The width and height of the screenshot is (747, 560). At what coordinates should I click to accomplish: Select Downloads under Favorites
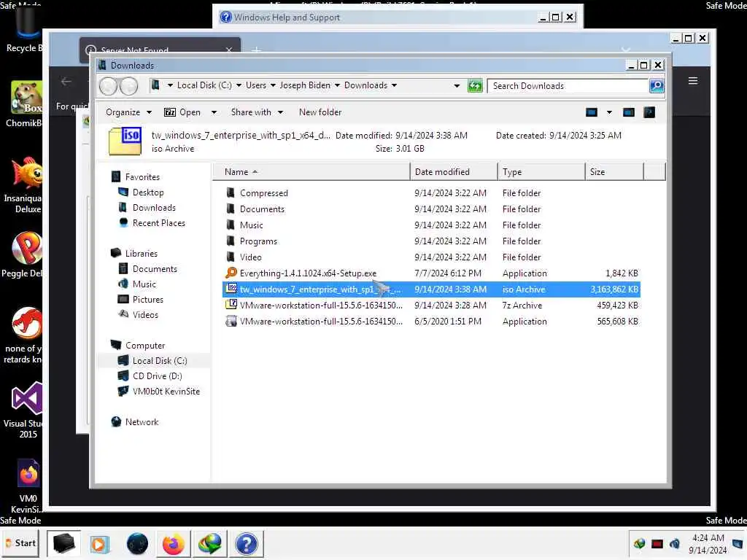pos(154,208)
